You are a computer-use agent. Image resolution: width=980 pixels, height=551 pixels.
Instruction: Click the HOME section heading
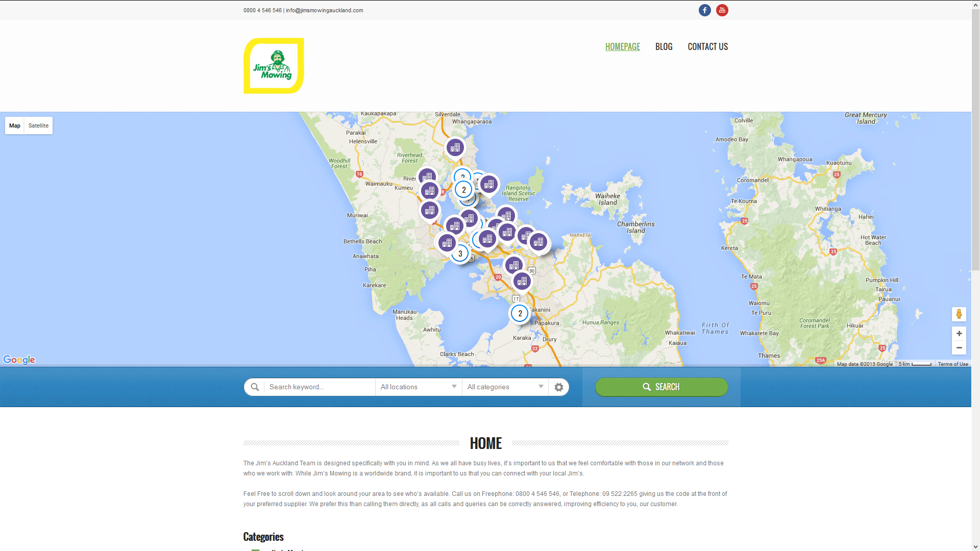coord(485,443)
